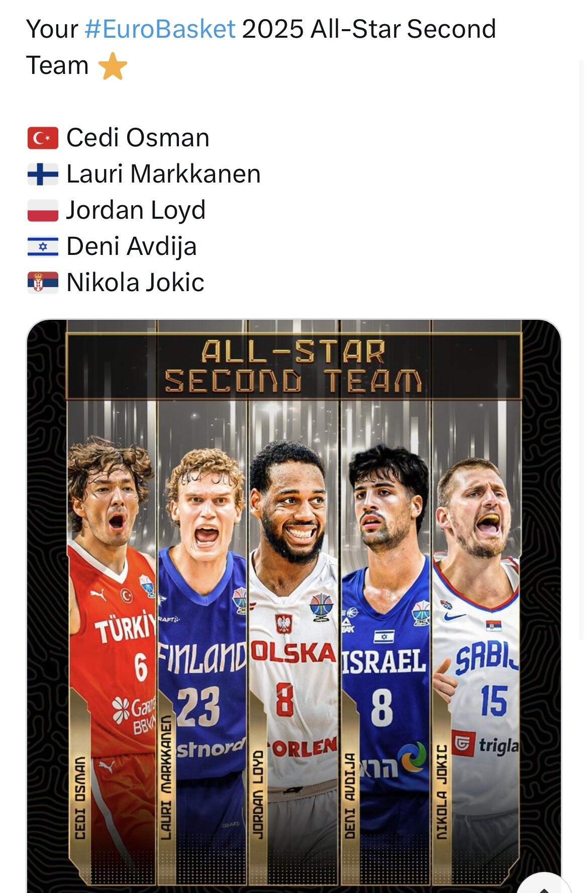Open the #EuroBasket hashtag link
The image size is (588, 893).
(160, 29)
